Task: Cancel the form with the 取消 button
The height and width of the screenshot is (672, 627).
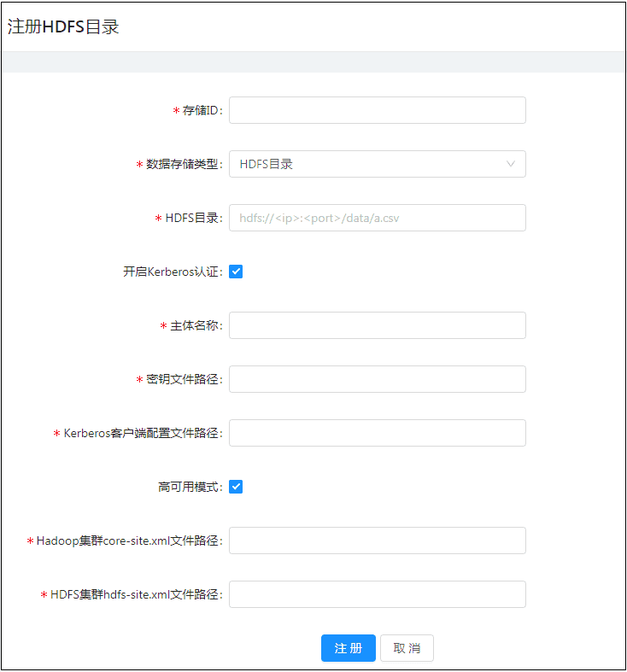Action: pos(407,648)
